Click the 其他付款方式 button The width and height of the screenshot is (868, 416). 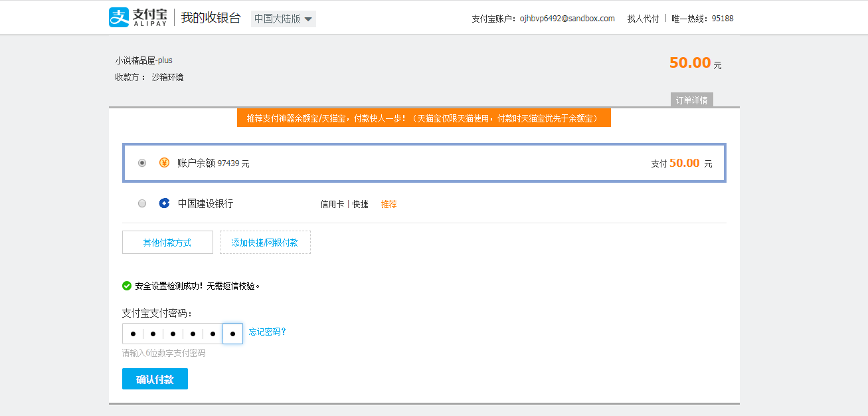[x=167, y=243]
